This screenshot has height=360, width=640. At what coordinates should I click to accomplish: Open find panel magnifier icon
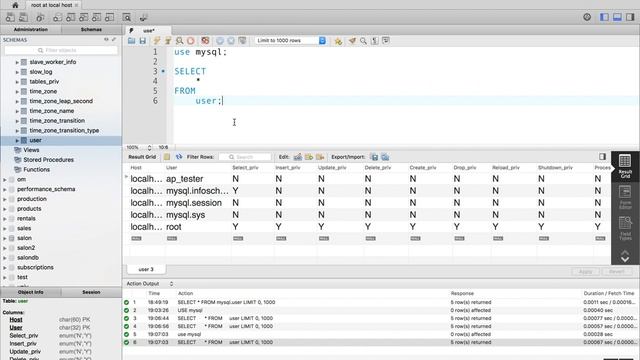(x=363, y=41)
